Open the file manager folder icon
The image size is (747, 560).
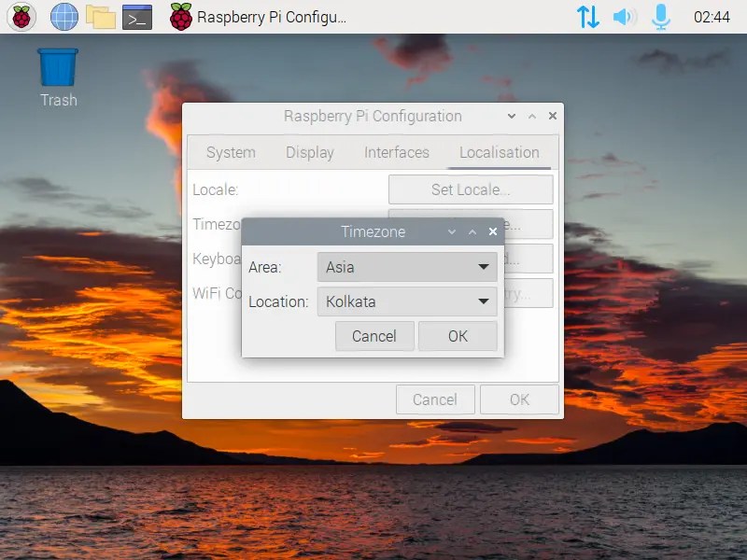pos(99,16)
